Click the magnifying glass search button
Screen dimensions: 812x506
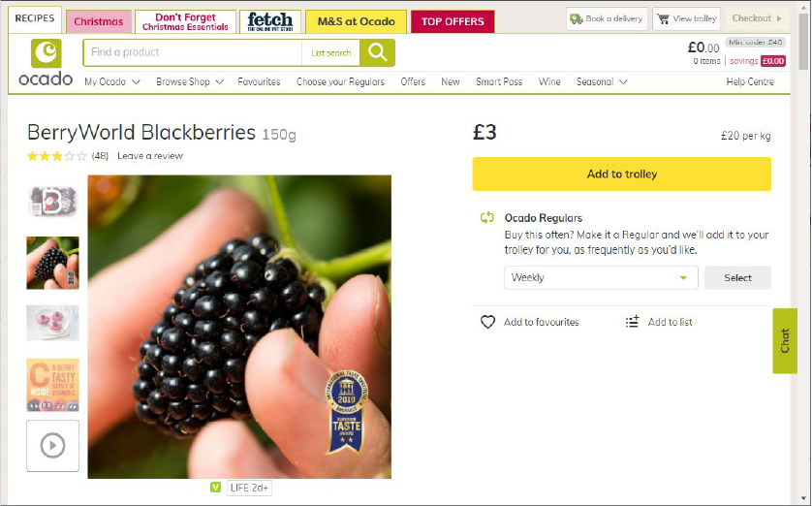coord(378,52)
